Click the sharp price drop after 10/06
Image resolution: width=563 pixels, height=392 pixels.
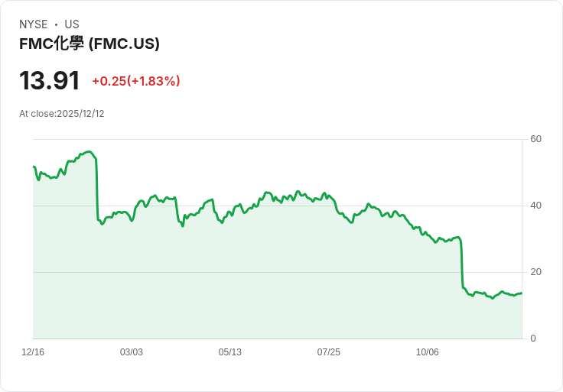tap(462, 264)
